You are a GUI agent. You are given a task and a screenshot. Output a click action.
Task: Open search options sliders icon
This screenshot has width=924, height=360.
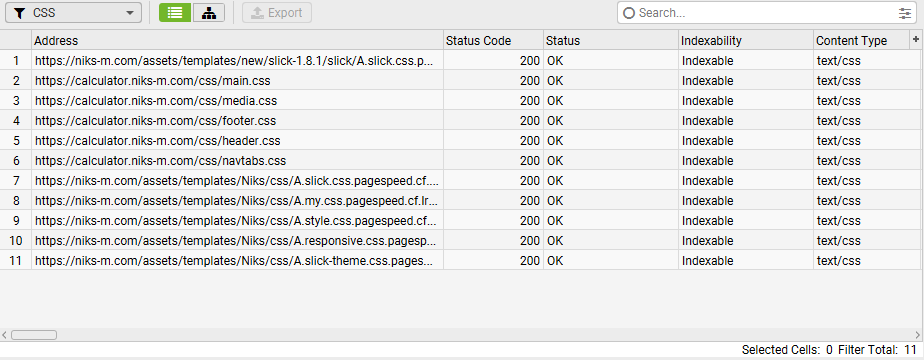tap(905, 13)
